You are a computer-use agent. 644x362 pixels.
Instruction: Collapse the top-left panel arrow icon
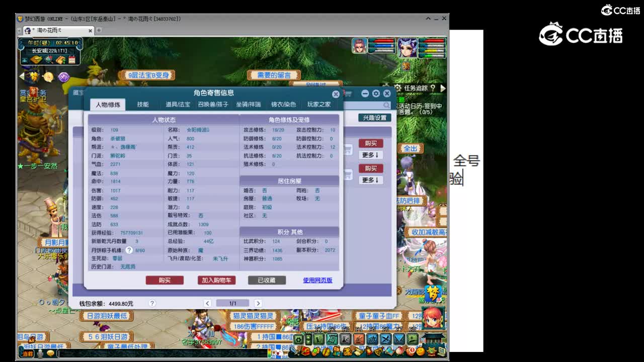click(25, 60)
